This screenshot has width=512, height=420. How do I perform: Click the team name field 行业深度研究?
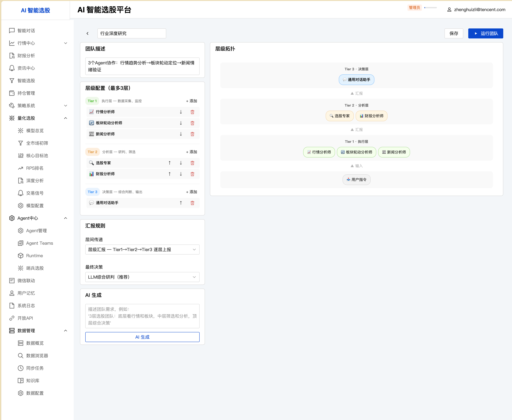pyautogui.click(x=132, y=33)
